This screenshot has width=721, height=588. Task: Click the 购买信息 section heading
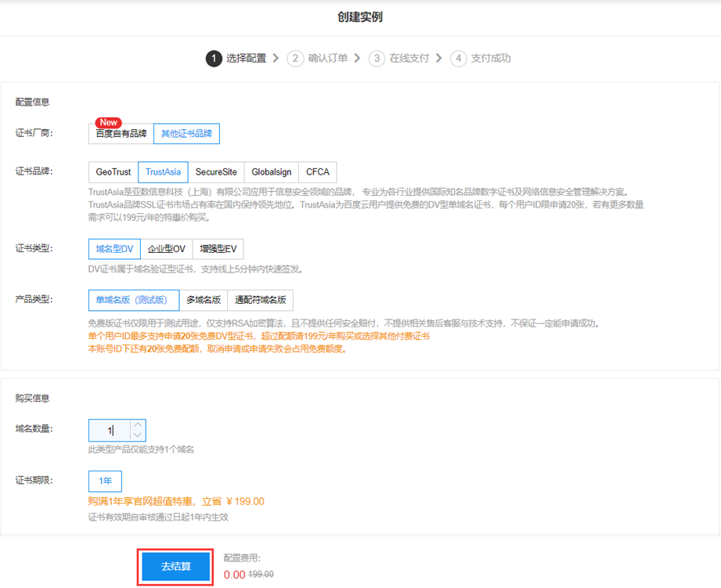pos(32,398)
